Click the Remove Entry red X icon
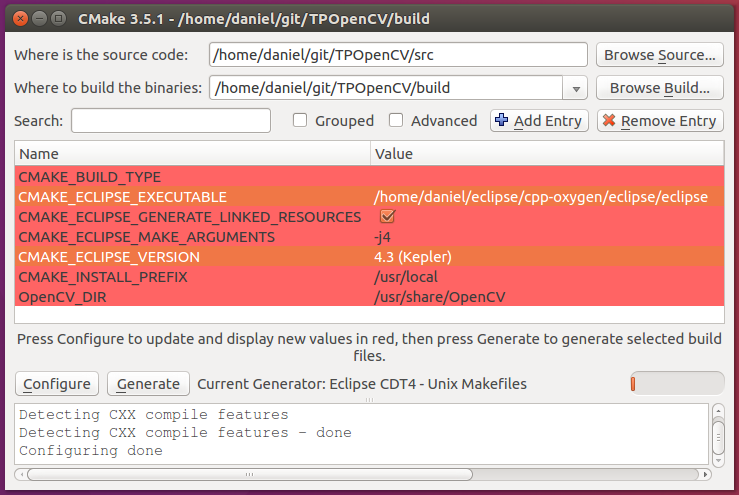This screenshot has height=495, width=739. click(609, 120)
